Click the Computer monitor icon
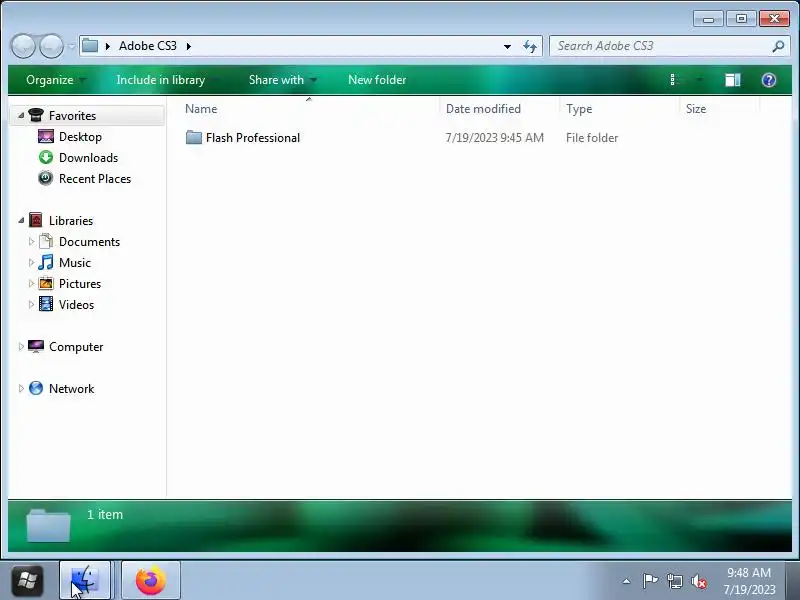Image resolution: width=800 pixels, height=600 pixels. point(36,346)
